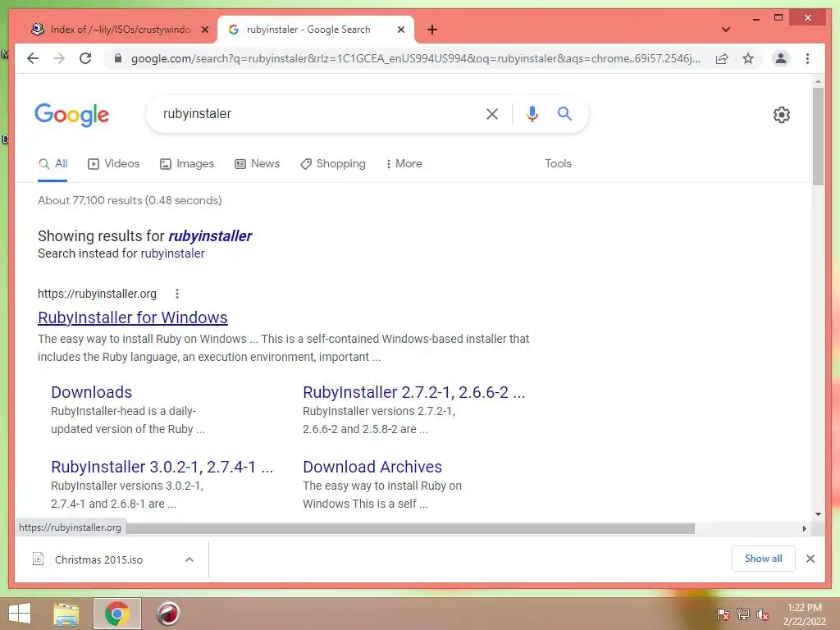Open the Windows Start button
Screen dimensions: 840x630
click(x=20, y=614)
